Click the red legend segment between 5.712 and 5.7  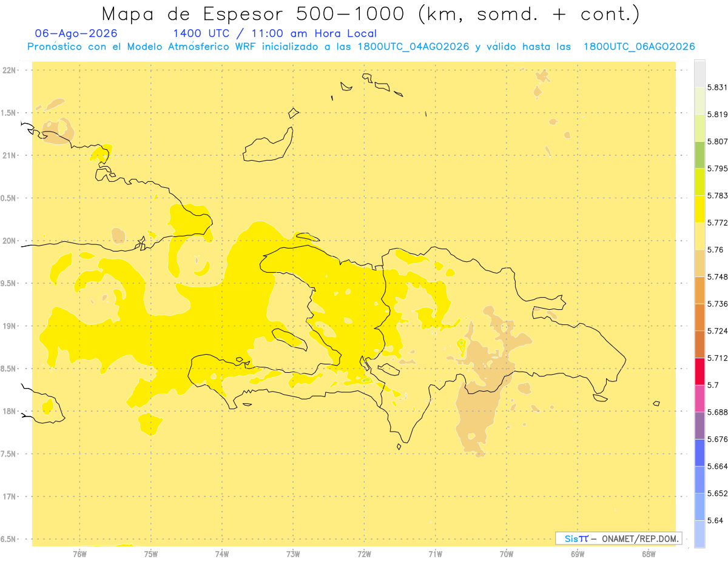point(699,371)
